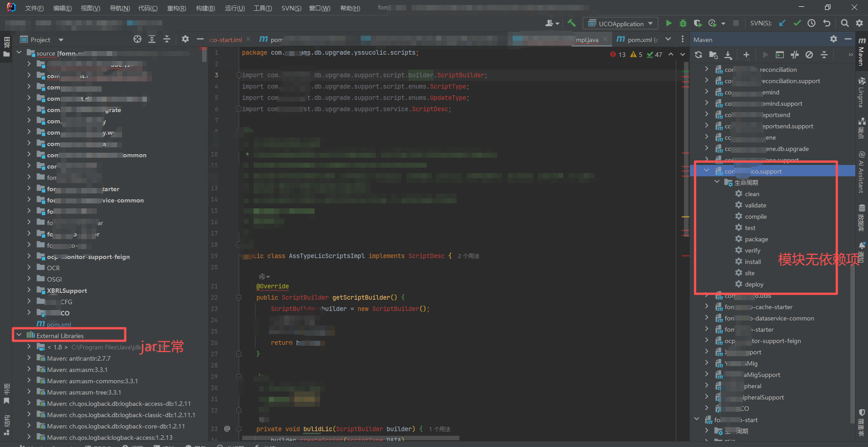Select opened file locate target icon
Screen dimensions: 868x447
pyautogui.click(x=137, y=39)
